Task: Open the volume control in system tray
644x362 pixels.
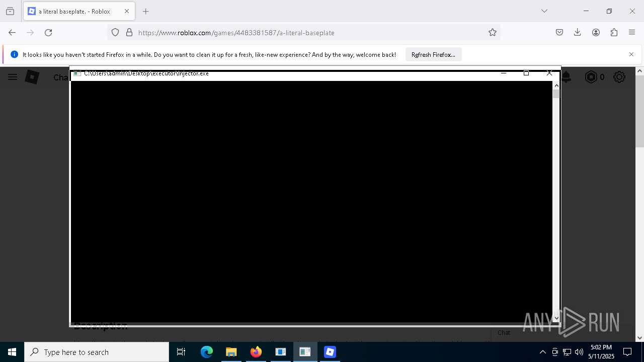Action: click(579, 352)
